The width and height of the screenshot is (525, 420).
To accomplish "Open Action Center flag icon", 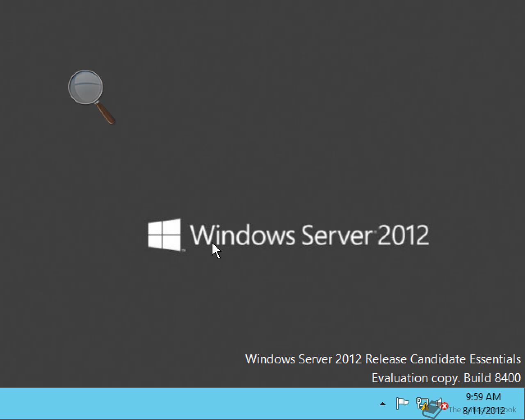I will [402, 404].
